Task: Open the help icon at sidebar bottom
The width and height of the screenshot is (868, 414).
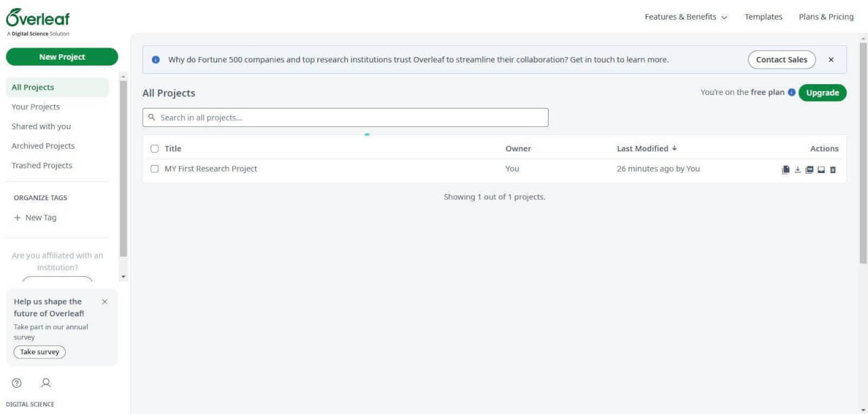Action: tap(16, 383)
